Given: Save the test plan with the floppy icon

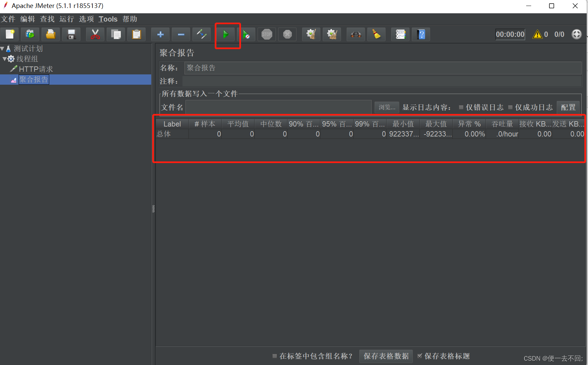Looking at the screenshot, I should (71, 34).
